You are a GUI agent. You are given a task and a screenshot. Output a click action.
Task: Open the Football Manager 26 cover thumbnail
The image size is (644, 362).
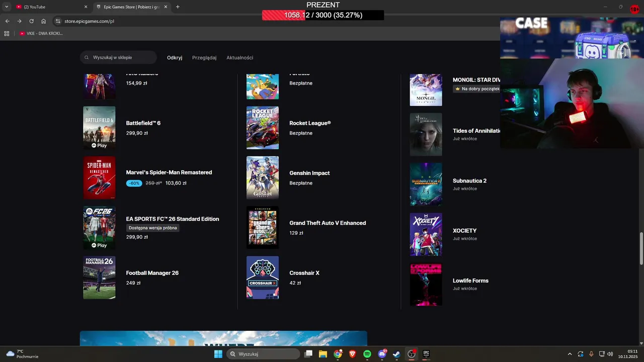[99, 278]
